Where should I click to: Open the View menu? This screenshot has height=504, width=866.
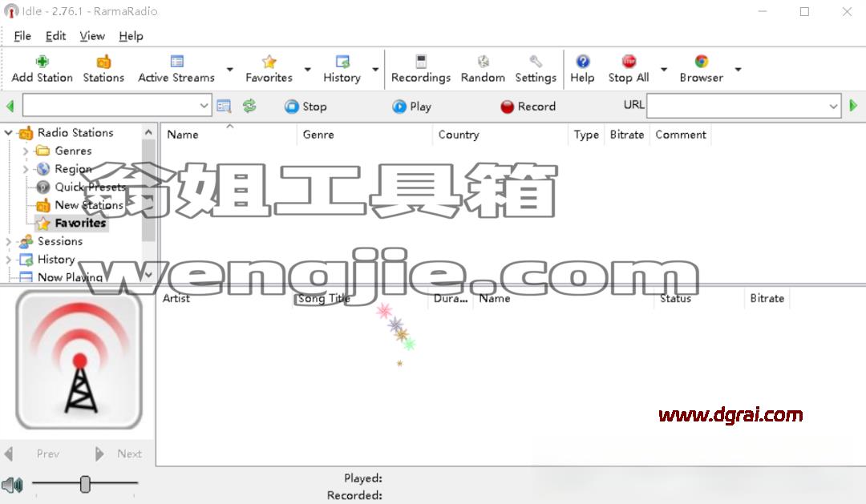point(91,36)
